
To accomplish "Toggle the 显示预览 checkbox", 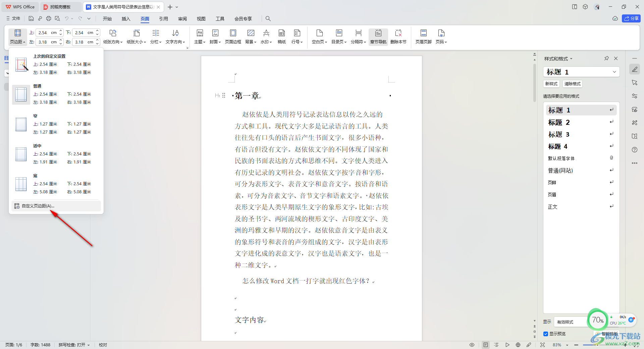I will pyautogui.click(x=546, y=334).
